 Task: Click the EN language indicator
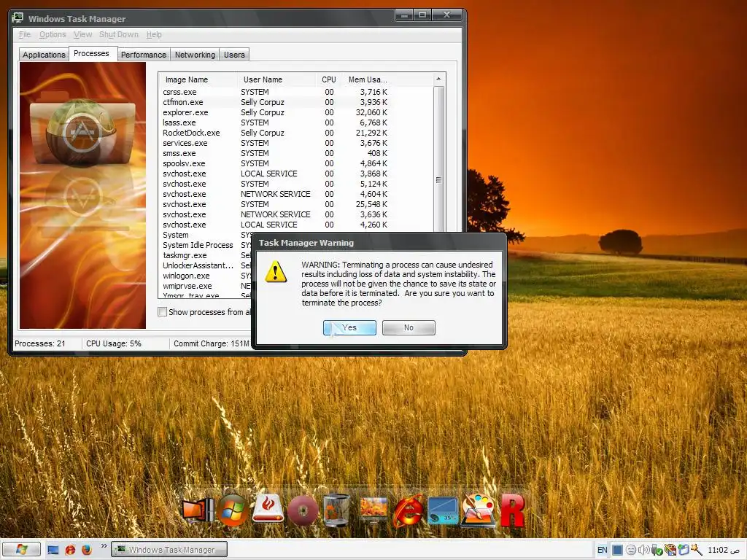tap(602, 550)
